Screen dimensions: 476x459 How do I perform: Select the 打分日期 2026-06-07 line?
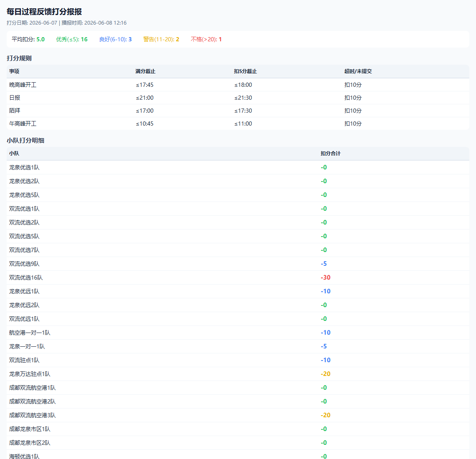click(66, 23)
